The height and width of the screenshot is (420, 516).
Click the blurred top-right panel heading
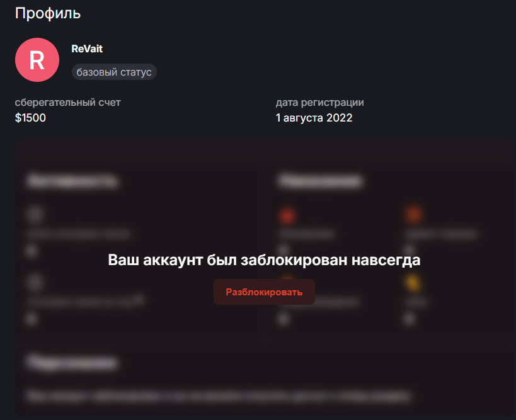319,181
